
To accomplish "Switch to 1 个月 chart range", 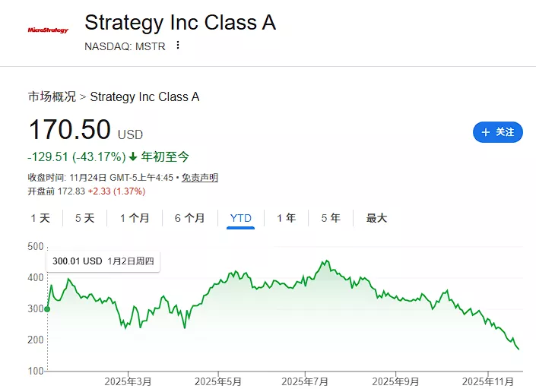I will point(135,218).
